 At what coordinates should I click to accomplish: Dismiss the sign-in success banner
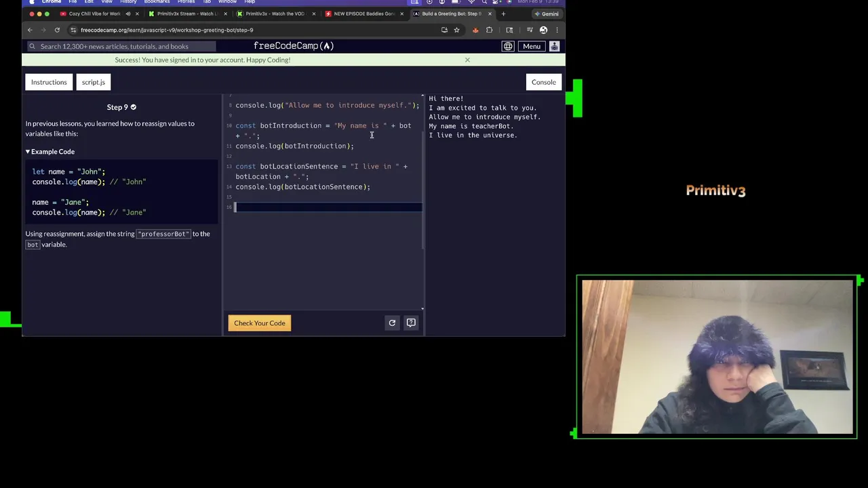467,60
